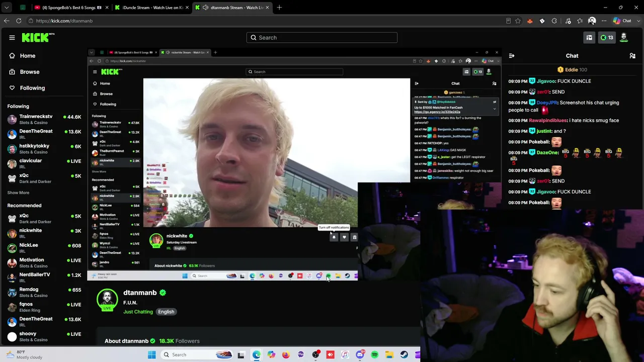Open the user avatar menu in Kick header
The height and width of the screenshot is (362, 644).
[624, 37]
